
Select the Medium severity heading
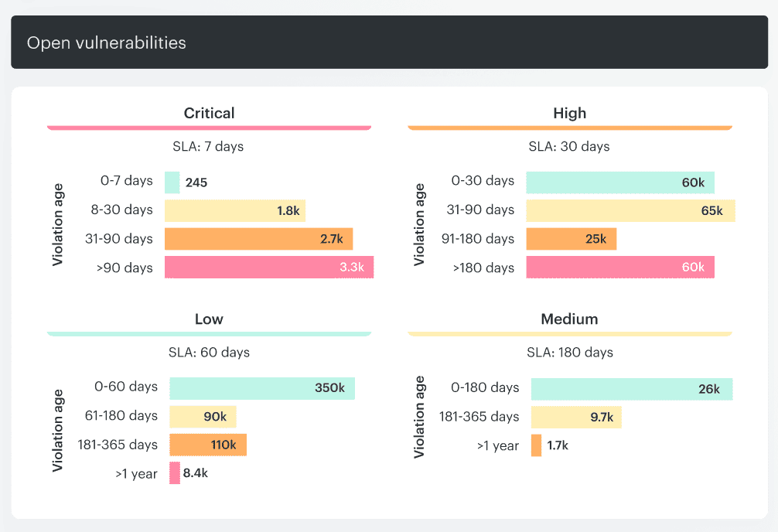click(570, 319)
